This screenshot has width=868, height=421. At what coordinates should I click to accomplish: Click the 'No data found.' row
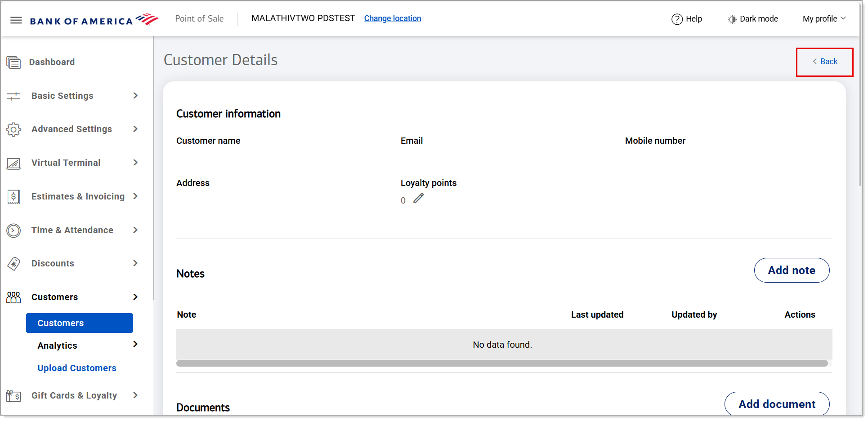(x=504, y=345)
